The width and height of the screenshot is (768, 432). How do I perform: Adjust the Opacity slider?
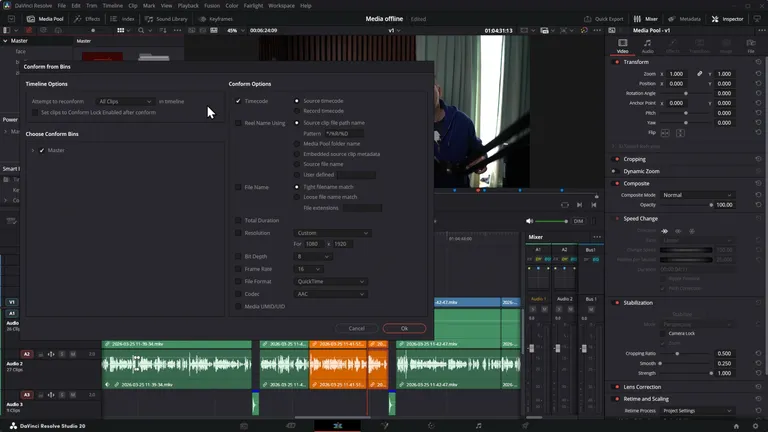[x=686, y=205]
